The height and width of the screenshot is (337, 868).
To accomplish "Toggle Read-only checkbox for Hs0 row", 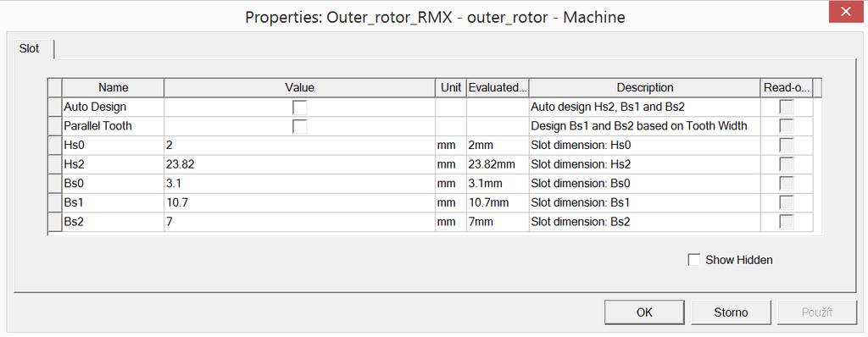I will coord(786,146).
